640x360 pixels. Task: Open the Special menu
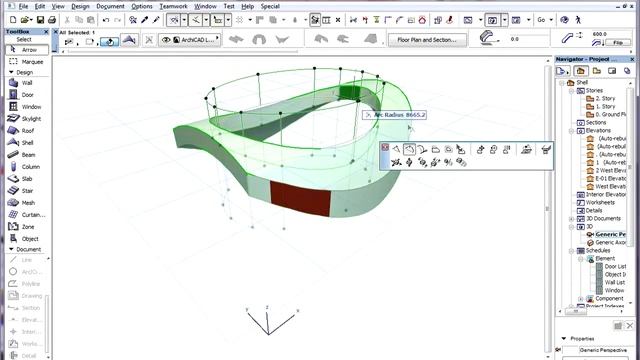270,6
